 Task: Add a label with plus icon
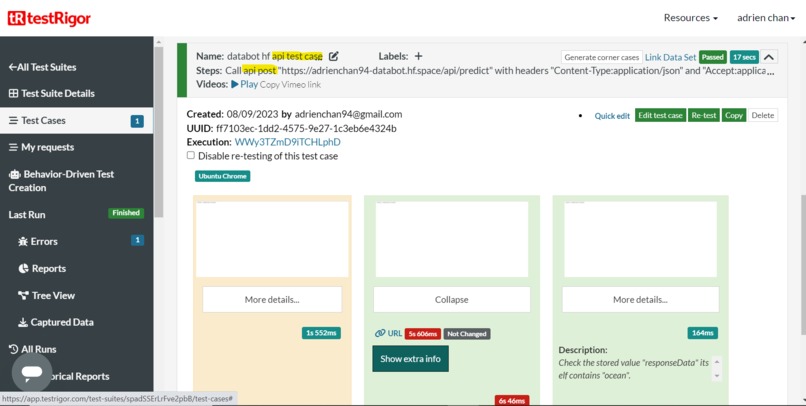click(x=418, y=56)
